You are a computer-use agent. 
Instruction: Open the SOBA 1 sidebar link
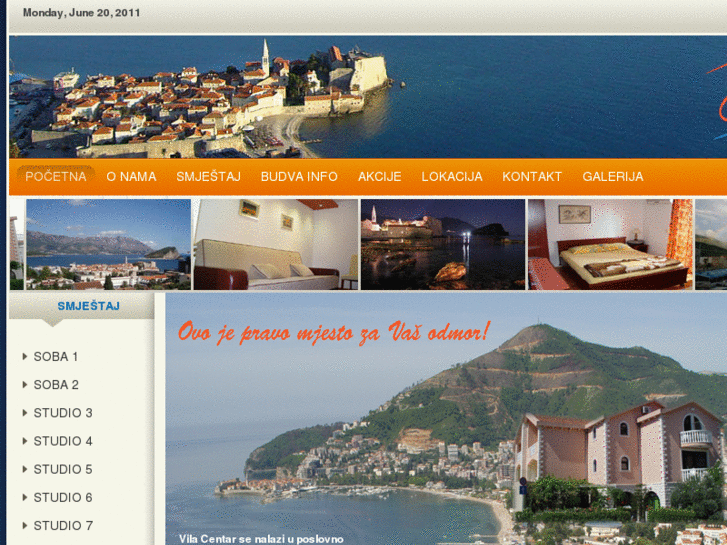click(56, 356)
